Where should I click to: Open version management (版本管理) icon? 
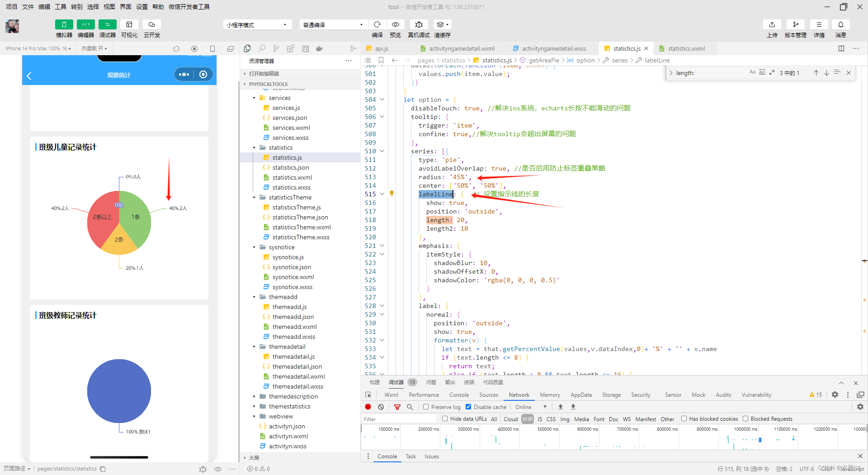(x=796, y=24)
